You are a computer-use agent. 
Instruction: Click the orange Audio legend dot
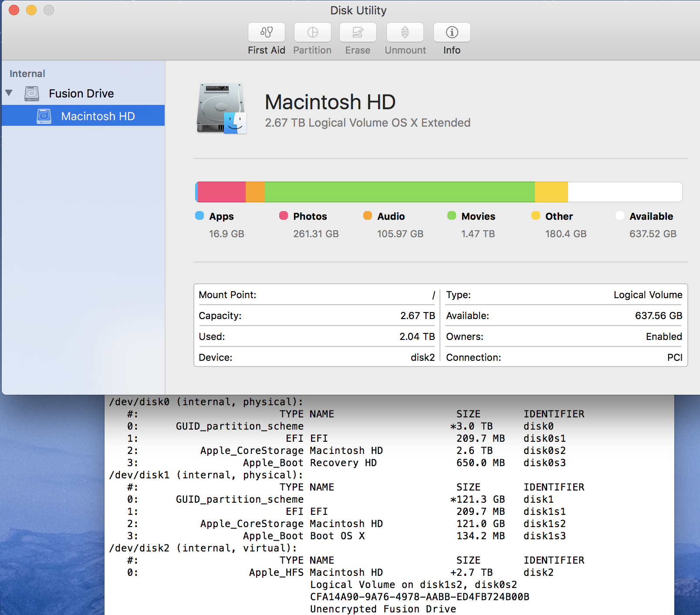pos(368,215)
